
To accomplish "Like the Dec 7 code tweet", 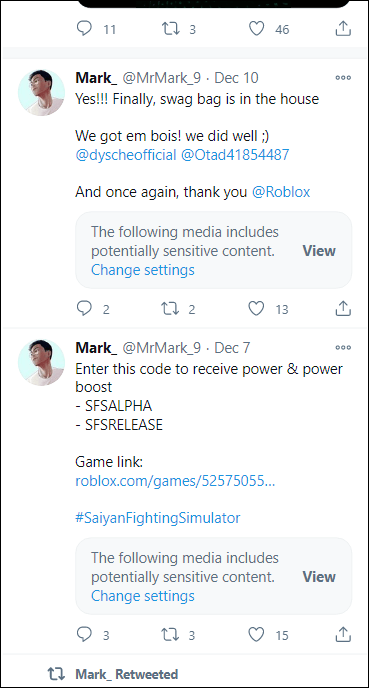I will coord(256,634).
